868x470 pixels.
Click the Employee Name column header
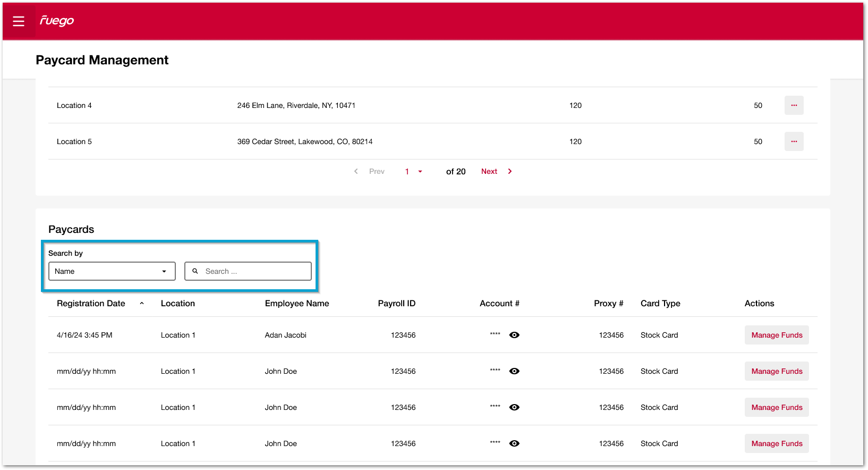point(296,304)
